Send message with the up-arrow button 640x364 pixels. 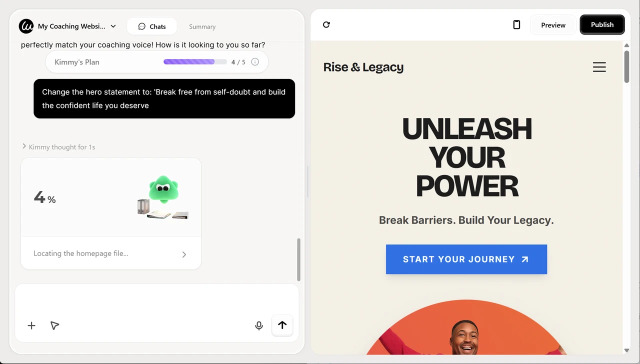pos(282,325)
